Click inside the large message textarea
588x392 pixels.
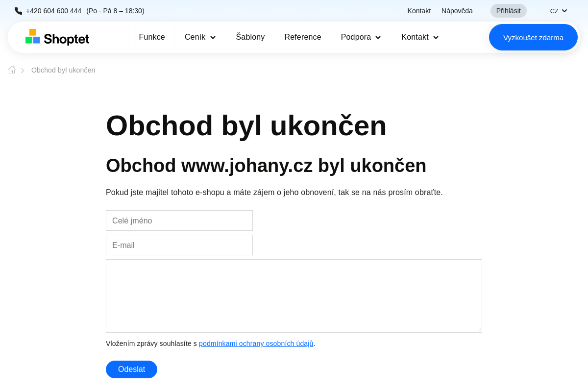294,295
